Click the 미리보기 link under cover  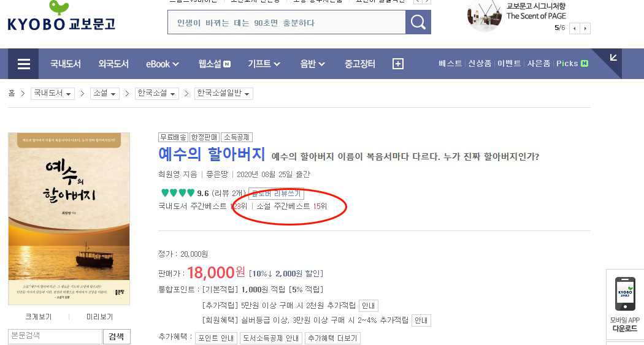click(99, 317)
